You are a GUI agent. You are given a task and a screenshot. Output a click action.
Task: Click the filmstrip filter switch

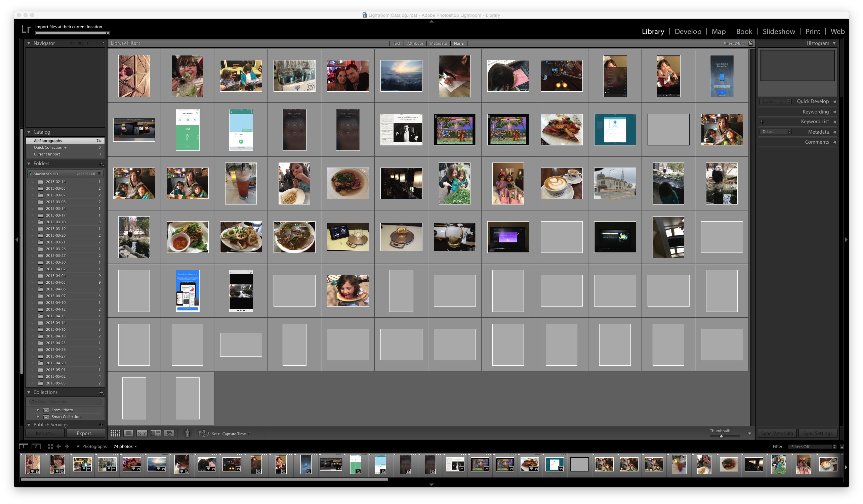pyautogui.click(x=842, y=447)
